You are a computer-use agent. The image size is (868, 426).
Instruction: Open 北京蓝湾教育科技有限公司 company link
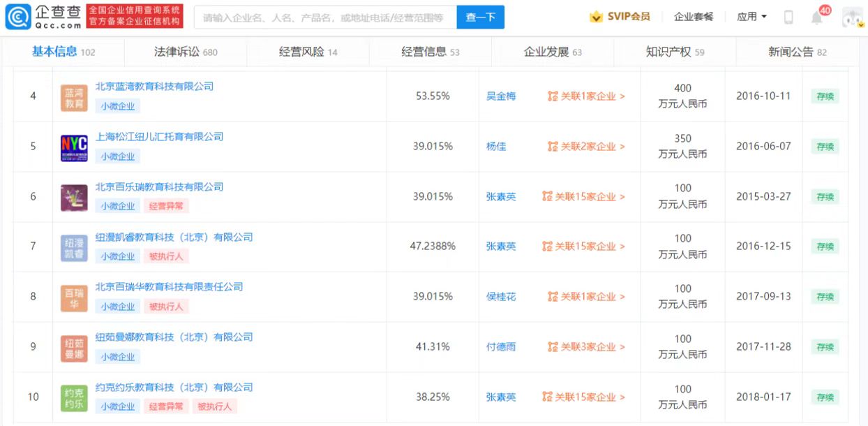point(154,87)
